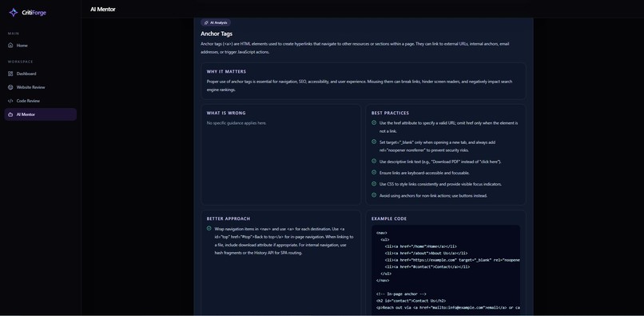Click the MAIN sidebar section label
644x316 pixels.
pyautogui.click(x=14, y=34)
